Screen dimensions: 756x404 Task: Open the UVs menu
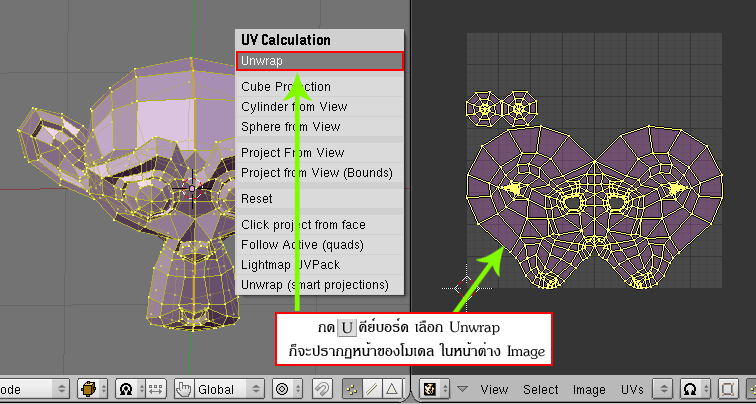(632, 390)
